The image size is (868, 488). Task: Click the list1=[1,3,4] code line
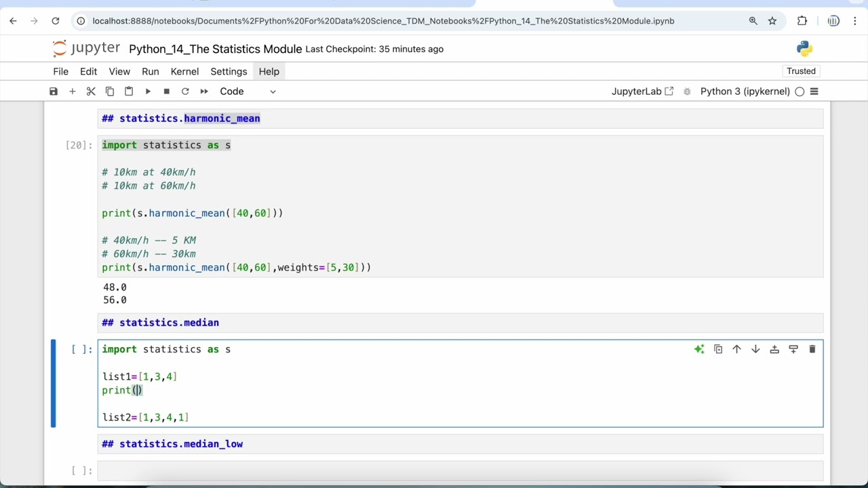139,377
